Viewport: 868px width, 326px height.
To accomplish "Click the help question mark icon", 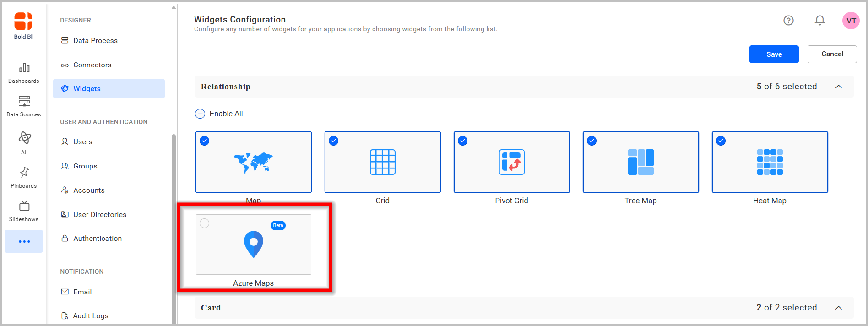I will tap(788, 20).
